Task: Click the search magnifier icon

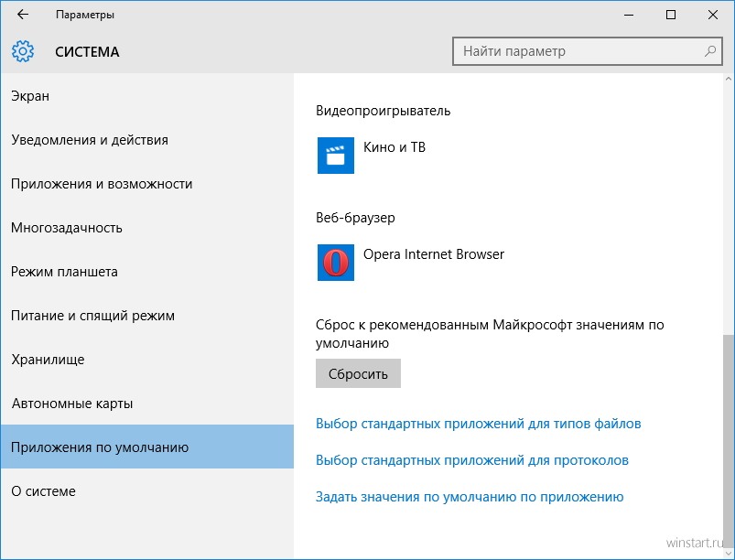Action: pyautogui.click(x=709, y=51)
